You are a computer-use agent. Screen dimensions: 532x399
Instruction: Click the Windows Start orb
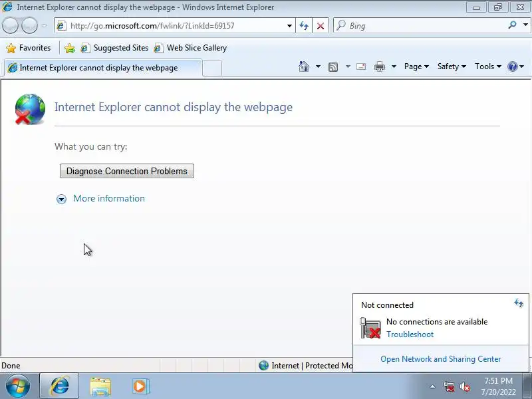pos(17,386)
